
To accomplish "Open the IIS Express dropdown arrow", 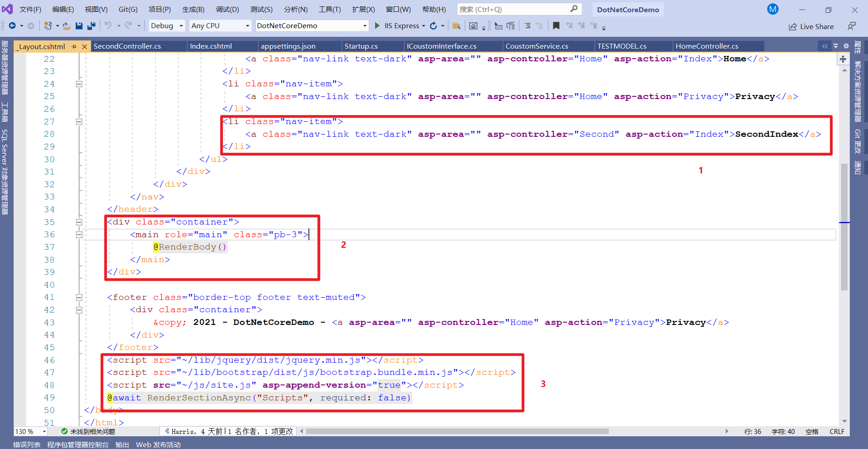I will pyautogui.click(x=424, y=26).
